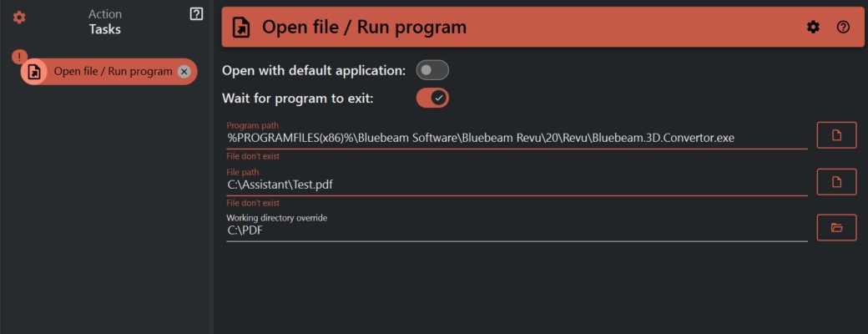Open the header settings gear

pyautogui.click(x=813, y=27)
